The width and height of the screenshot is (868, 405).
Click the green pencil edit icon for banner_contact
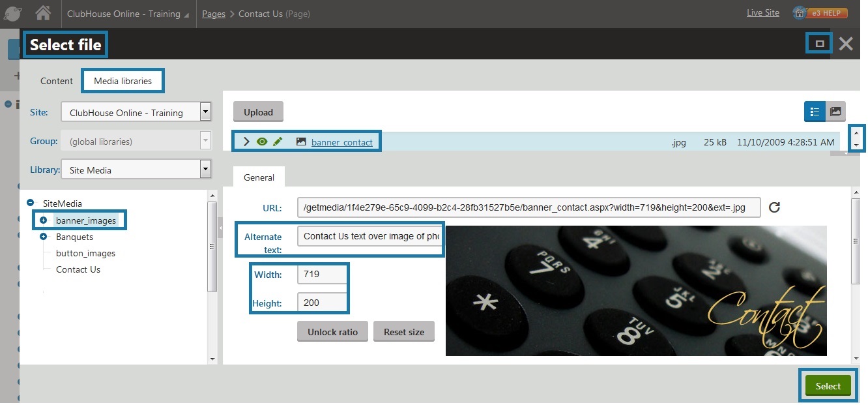click(x=278, y=142)
